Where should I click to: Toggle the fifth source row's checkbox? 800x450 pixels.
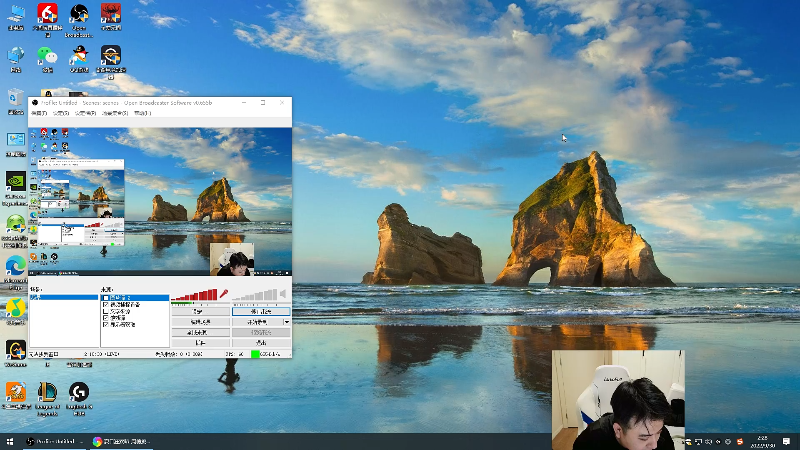[106, 324]
